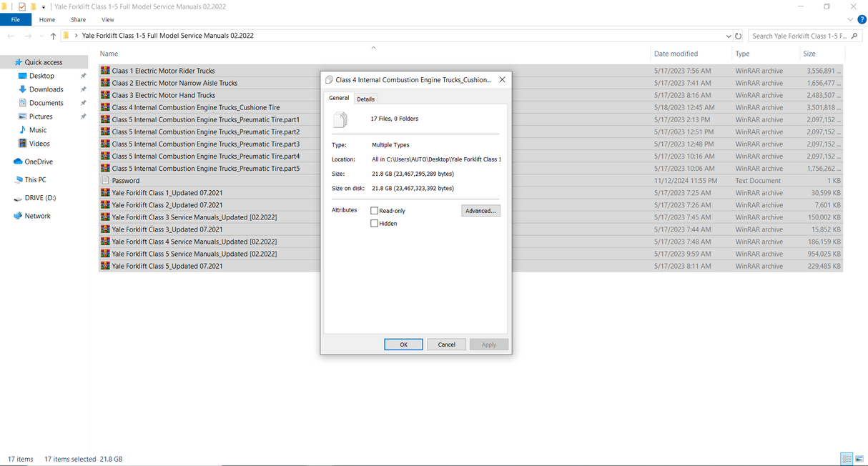
Task: Toggle the Hidden attribute checkbox
Action: (x=375, y=224)
